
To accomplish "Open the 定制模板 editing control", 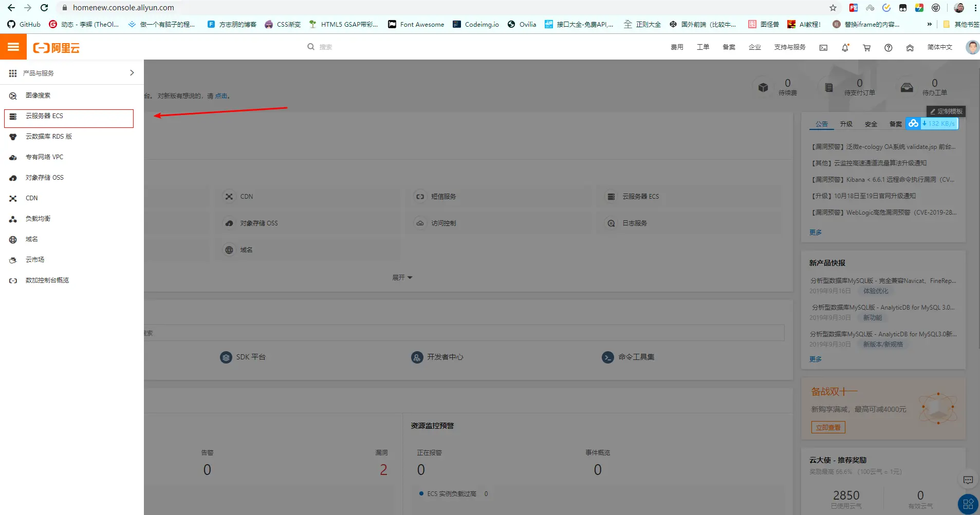I will click(x=947, y=111).
